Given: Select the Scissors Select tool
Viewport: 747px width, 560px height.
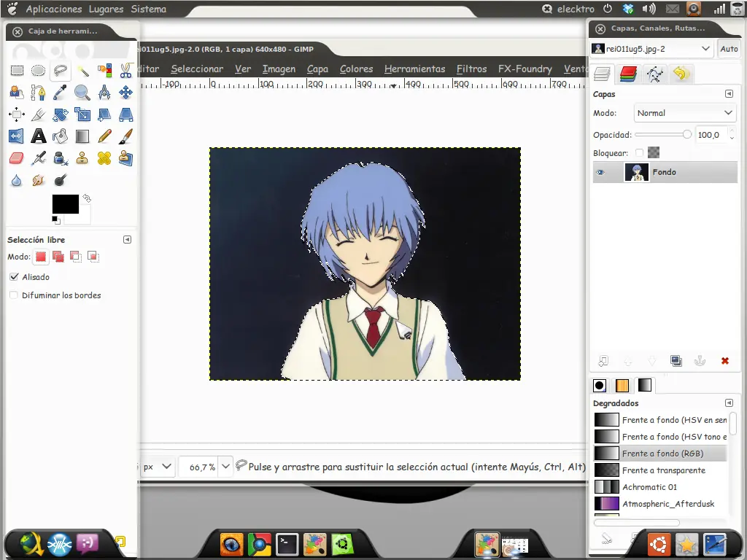Looking at the screenshot, I should click(x=125, y=71).
